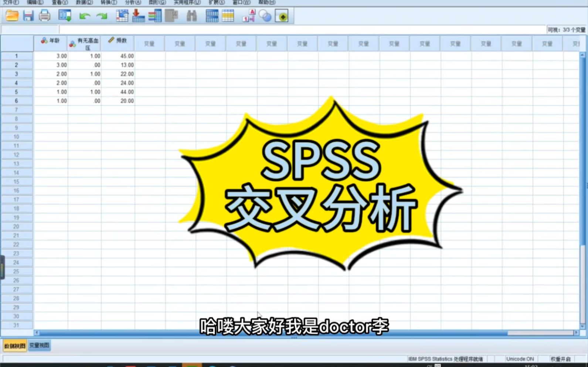588x367 pixels.
Task: Select row header number 6
Action: click(x=17, y=101)
